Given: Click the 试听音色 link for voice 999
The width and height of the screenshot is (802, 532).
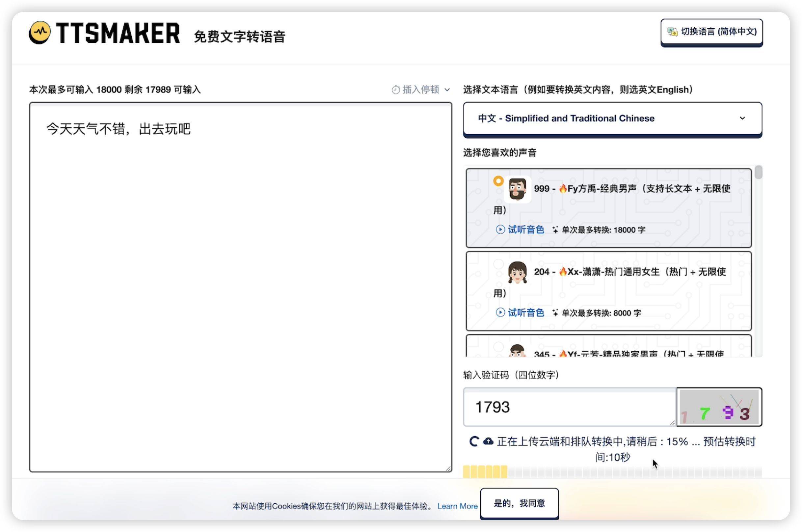Looking at the screenshot, I should pos(525,229).
